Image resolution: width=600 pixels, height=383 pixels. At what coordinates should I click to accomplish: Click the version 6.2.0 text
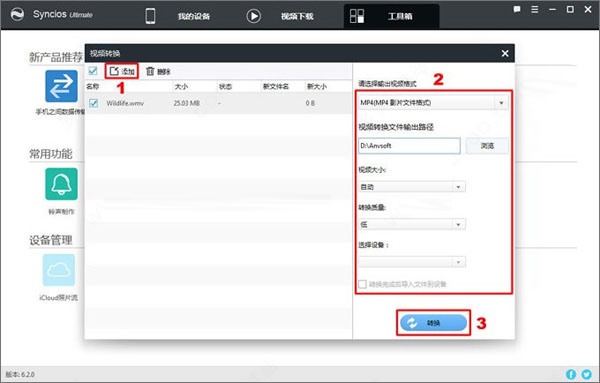tap(20, 374)
